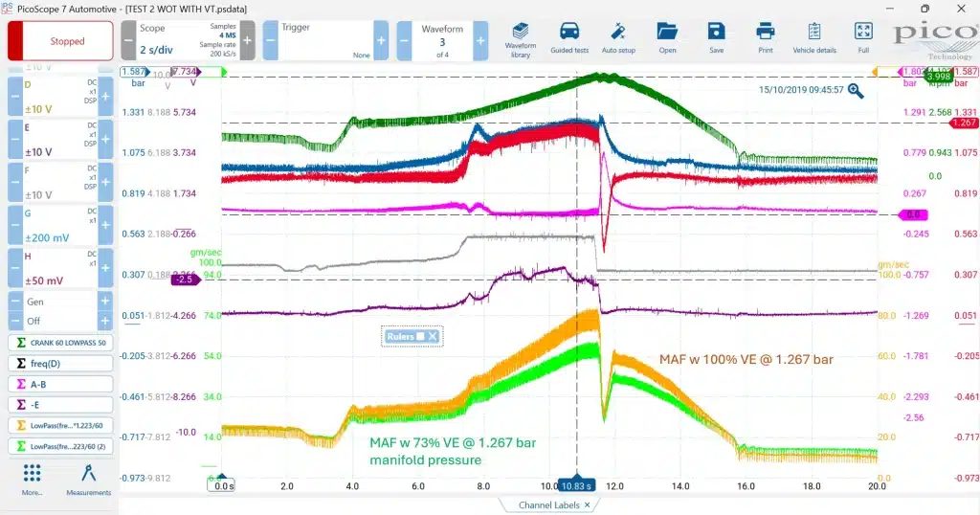980x515 pixels.
Task: Close the Rulers legend box
Action: 433,336
